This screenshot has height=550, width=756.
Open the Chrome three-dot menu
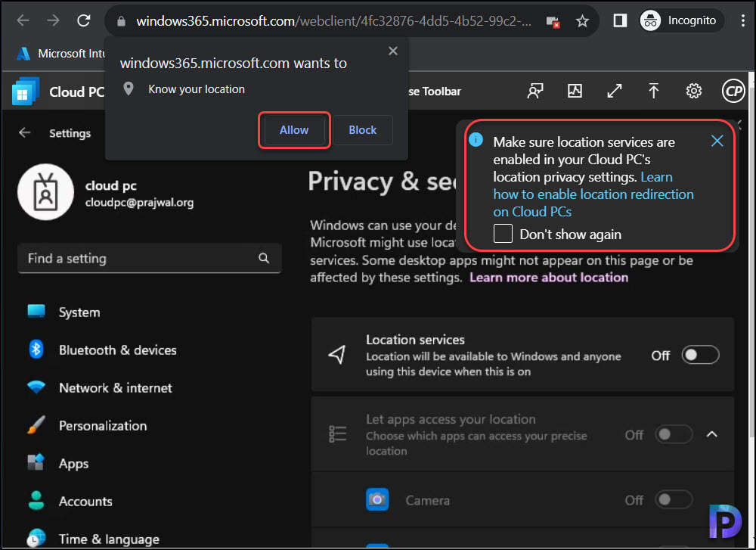(742, 20)
